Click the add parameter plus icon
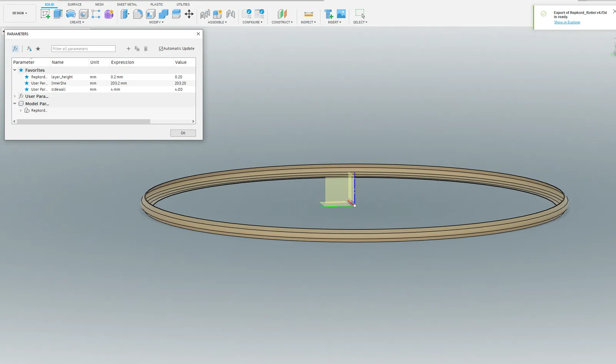 [129, 49]
